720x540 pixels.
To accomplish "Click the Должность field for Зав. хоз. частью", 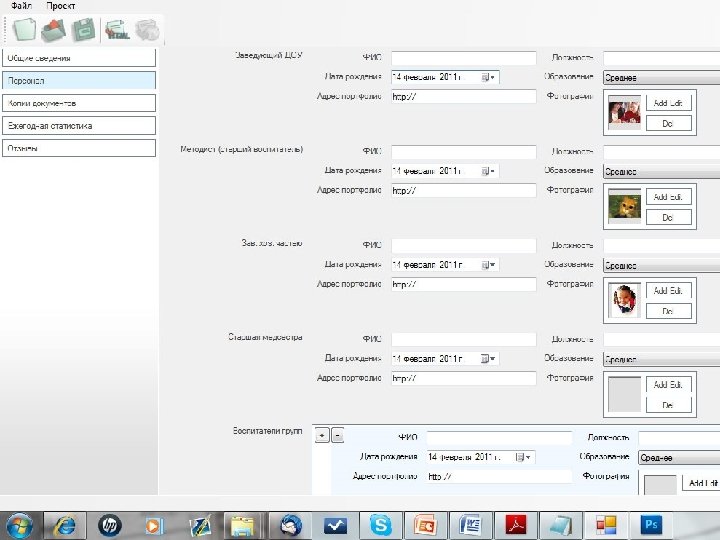I will tap(661, 245).
